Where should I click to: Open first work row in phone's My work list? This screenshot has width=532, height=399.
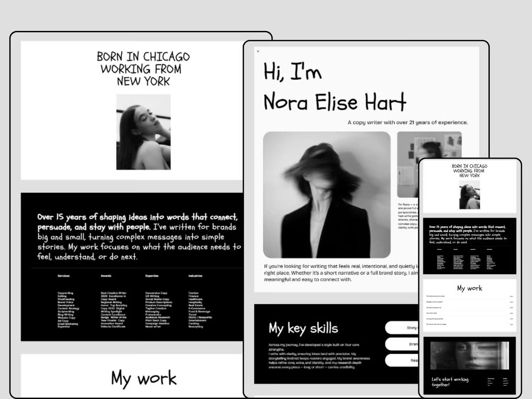(470, 296)
